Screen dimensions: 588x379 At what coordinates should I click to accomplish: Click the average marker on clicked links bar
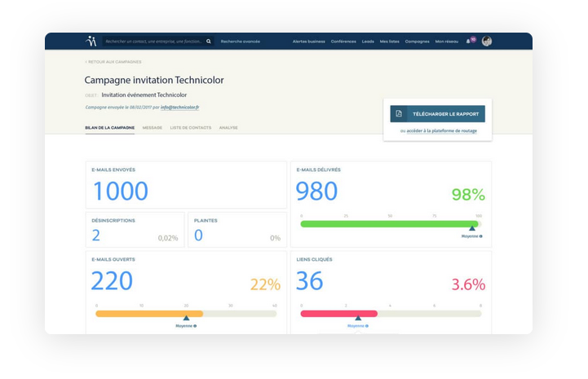(358, 318)
